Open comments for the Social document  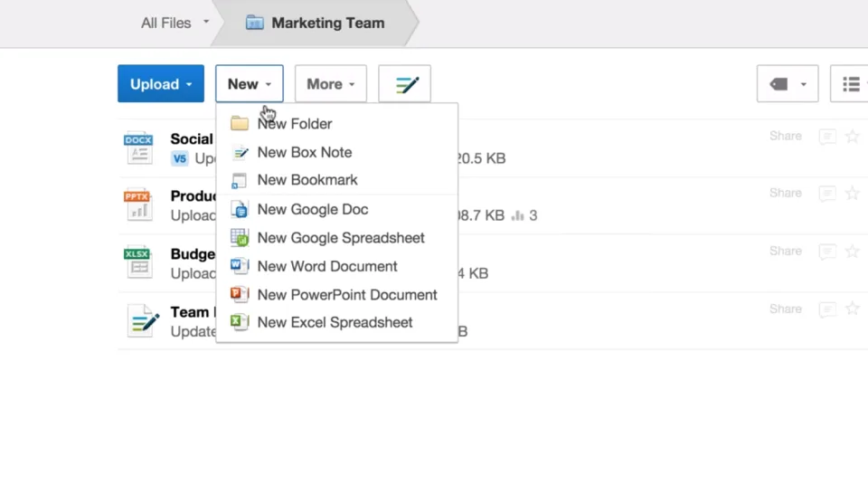tap(827, 137)
